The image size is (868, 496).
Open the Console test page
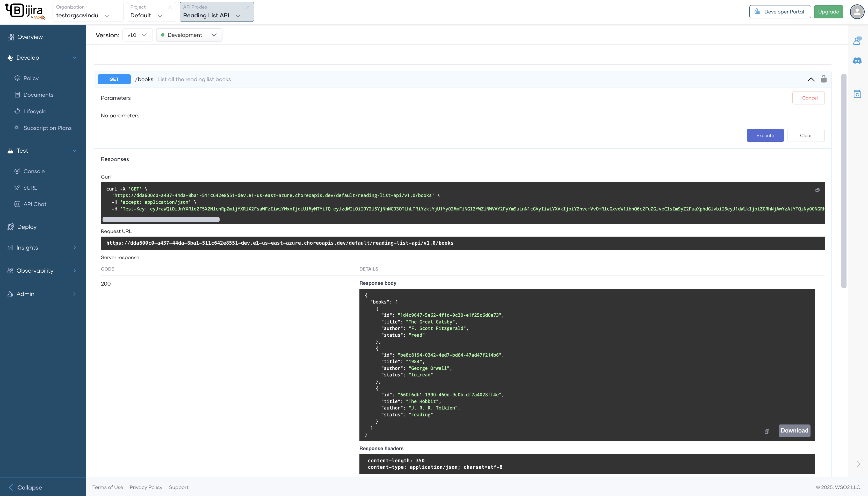pos(34,171)
